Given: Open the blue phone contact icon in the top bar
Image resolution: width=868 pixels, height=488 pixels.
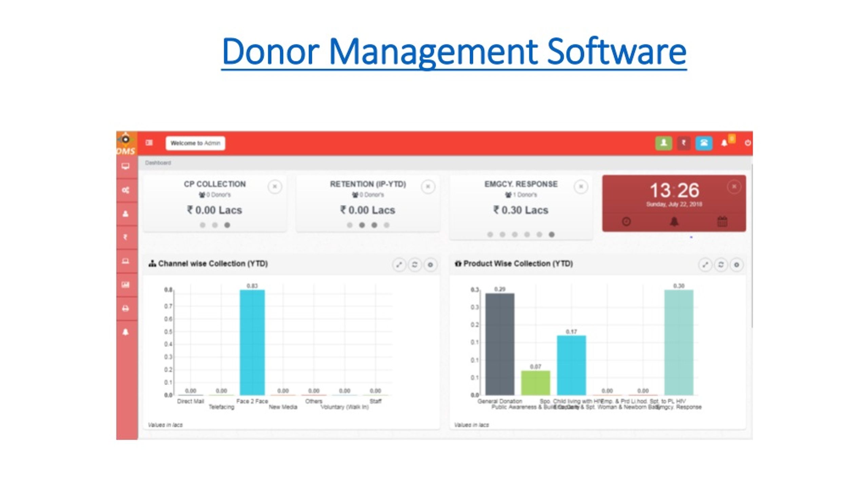Looking at the screenshot, I should 704,143.
